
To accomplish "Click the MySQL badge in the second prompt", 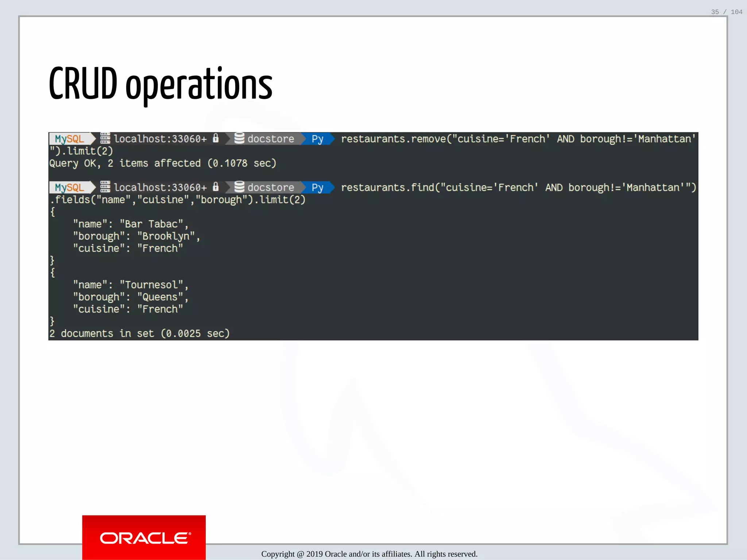I will (x=69, y=187).
